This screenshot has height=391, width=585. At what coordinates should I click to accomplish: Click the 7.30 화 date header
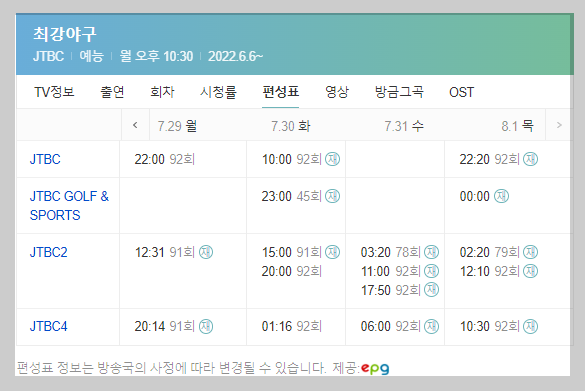pos(291,126)
